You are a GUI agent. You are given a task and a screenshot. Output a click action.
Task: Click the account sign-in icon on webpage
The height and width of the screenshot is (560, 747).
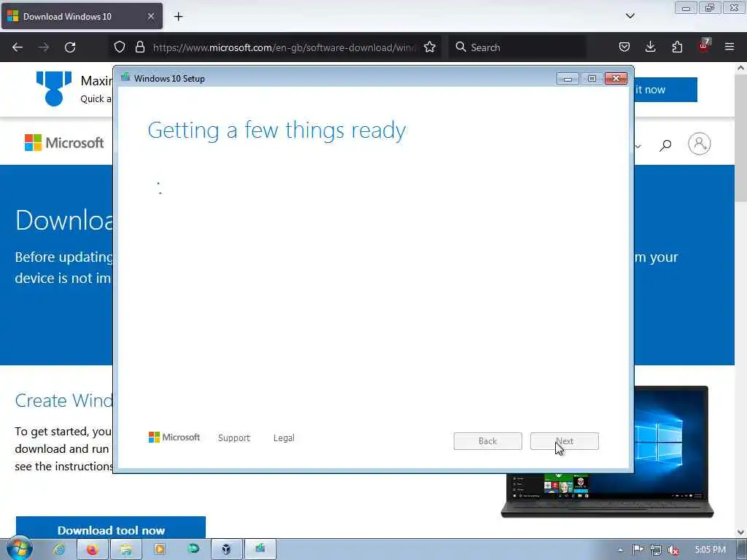(x=700, y=144)
